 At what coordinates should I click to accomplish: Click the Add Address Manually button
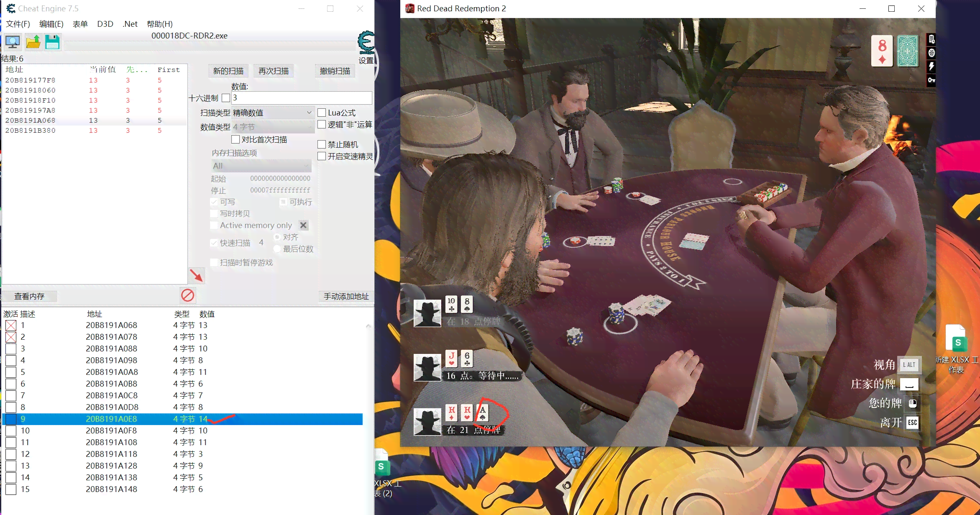[346, 296]
